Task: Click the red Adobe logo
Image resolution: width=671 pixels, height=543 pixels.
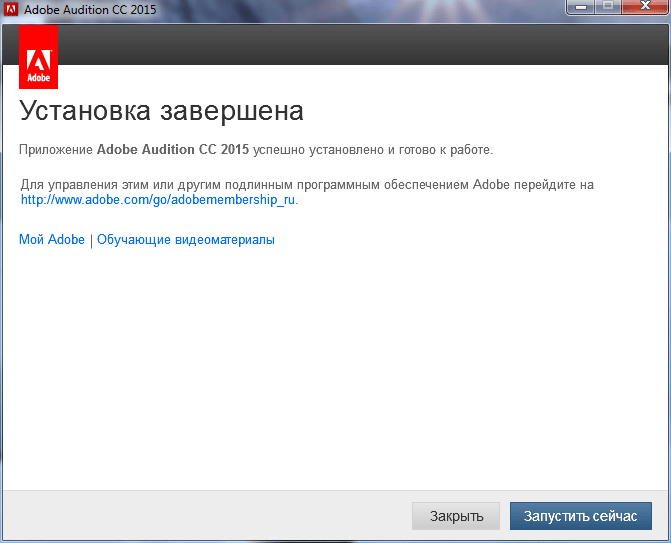Action: [x=39, y=57]
